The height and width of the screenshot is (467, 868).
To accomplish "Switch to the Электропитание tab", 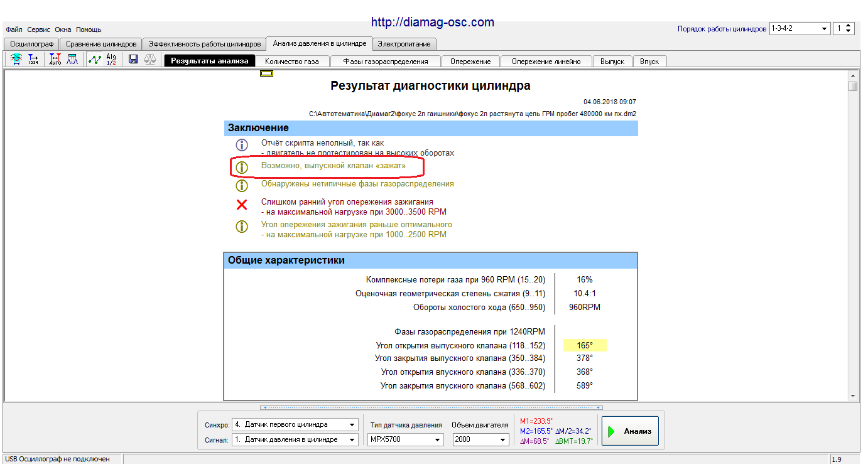I will [406, 44].
